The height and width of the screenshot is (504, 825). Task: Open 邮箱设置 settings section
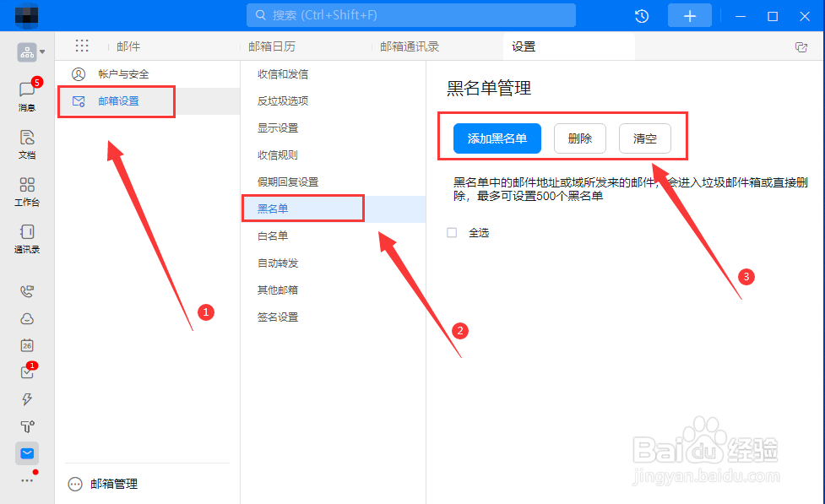click(148, 101)
